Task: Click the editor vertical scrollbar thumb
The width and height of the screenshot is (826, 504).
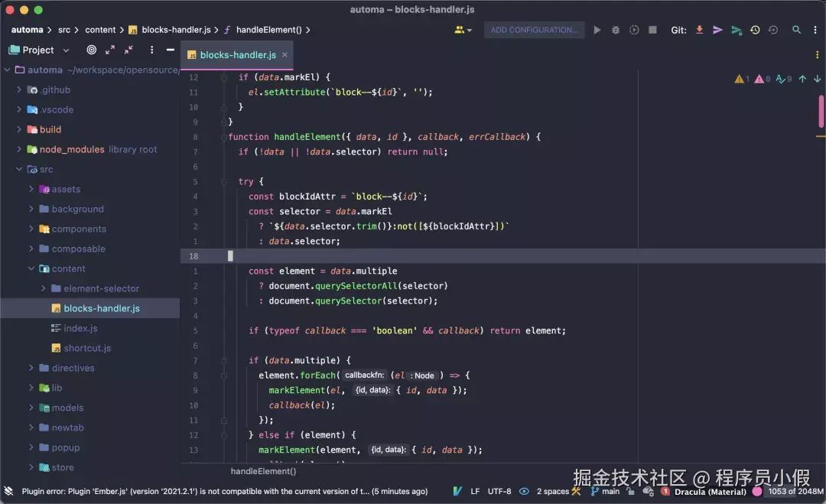Action: 821,111
